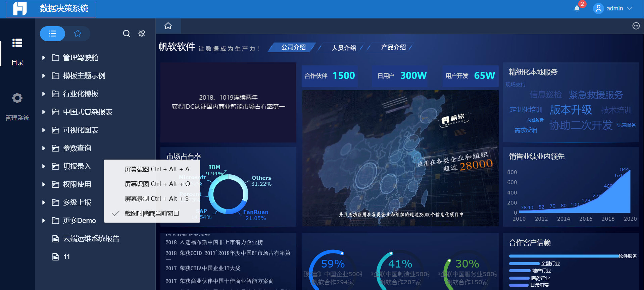This screenshot has width=644, height=290.
Task: Click the China map image
Action: (x=400, y=158)
